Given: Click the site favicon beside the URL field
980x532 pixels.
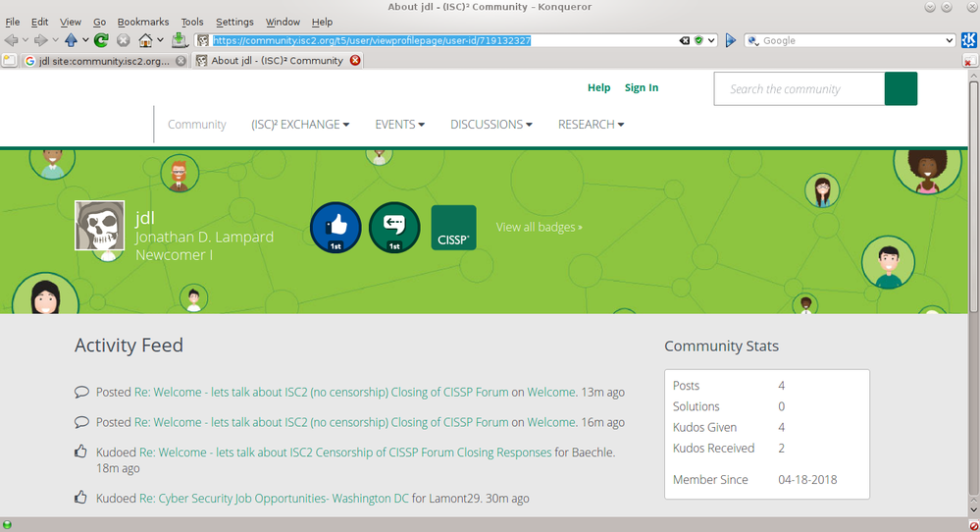Looking at the screenshot, I should click(x=202, y=40).
